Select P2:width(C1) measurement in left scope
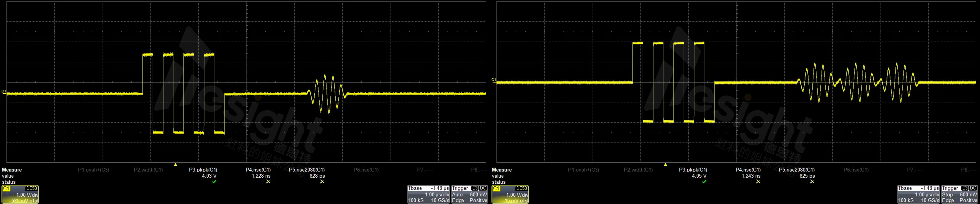Image resolution: width=980 pixels, height=204 pixels. (x=148, y=170)
